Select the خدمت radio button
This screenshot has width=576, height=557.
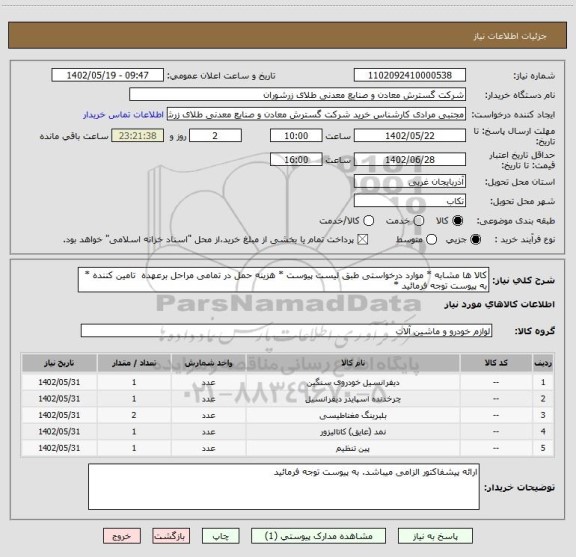419,220
